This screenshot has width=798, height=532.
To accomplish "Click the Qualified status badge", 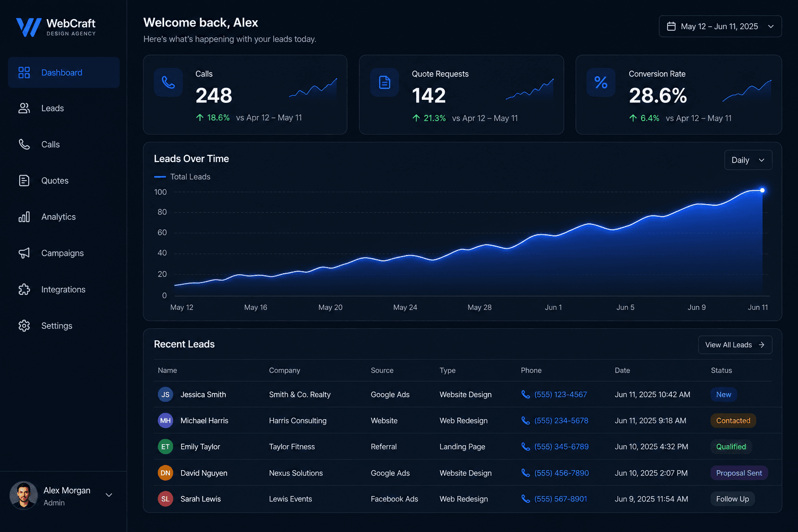I will [731, 446].
